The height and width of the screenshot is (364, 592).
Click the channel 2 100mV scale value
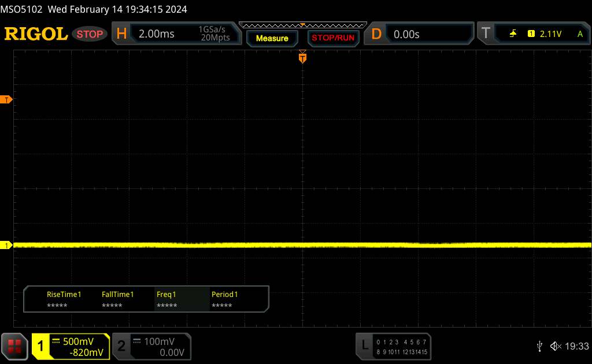[160, 341]
